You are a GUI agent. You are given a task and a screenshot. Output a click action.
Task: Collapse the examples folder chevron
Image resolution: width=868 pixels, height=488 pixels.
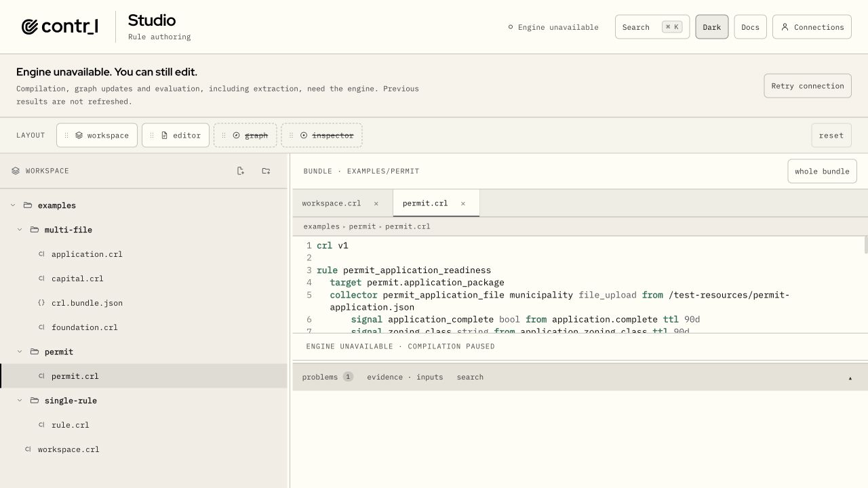(x=13, y=205)
